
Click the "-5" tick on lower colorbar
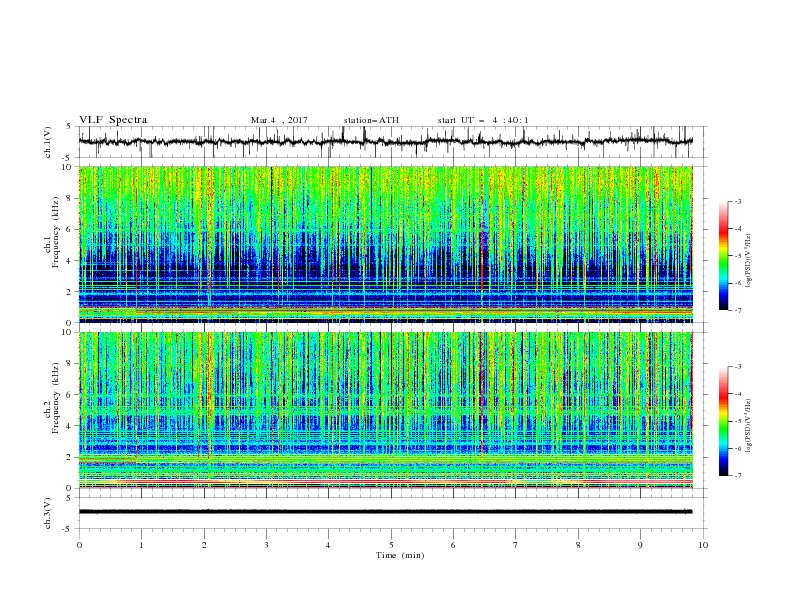(x=738, y=421)
